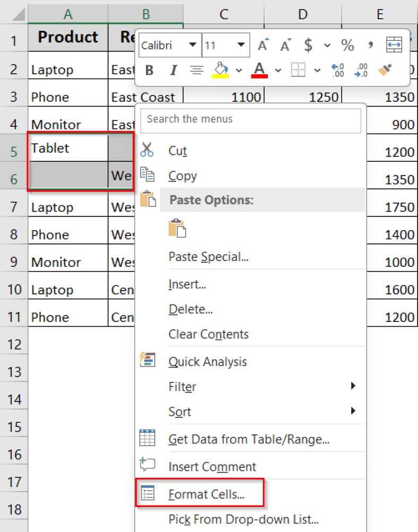Toggle bold formatting on mini toolbar
The height and width of the screenshot is (532, 418).
click(149, 69)
